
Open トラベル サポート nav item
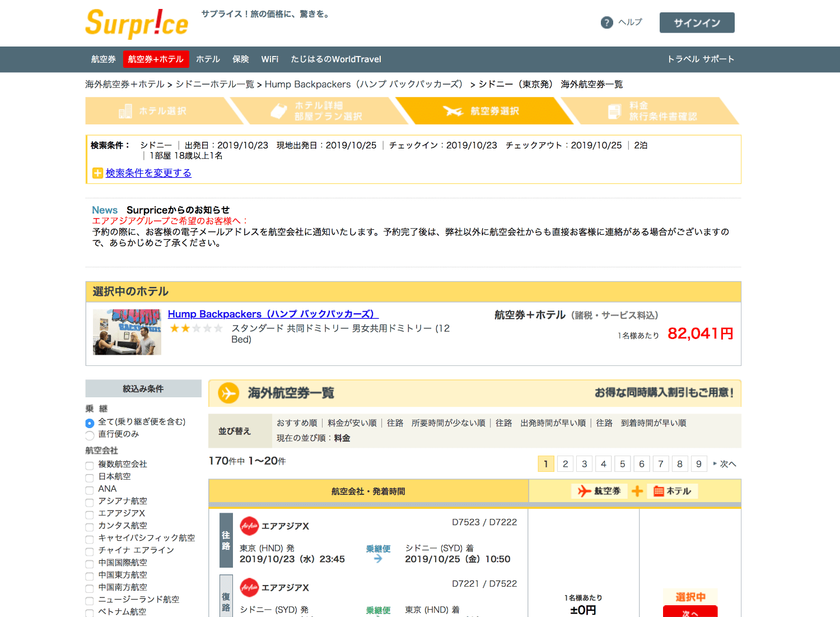(701, 59)
